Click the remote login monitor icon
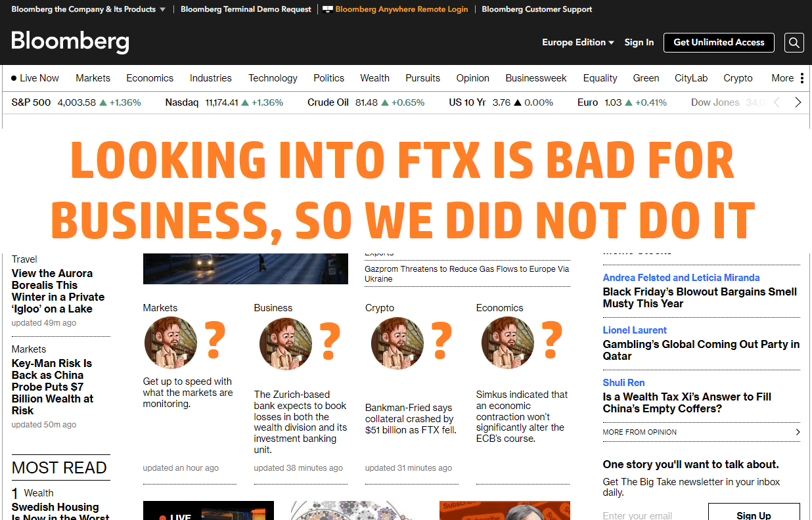812x520 pixels. [x=328, y=9]
